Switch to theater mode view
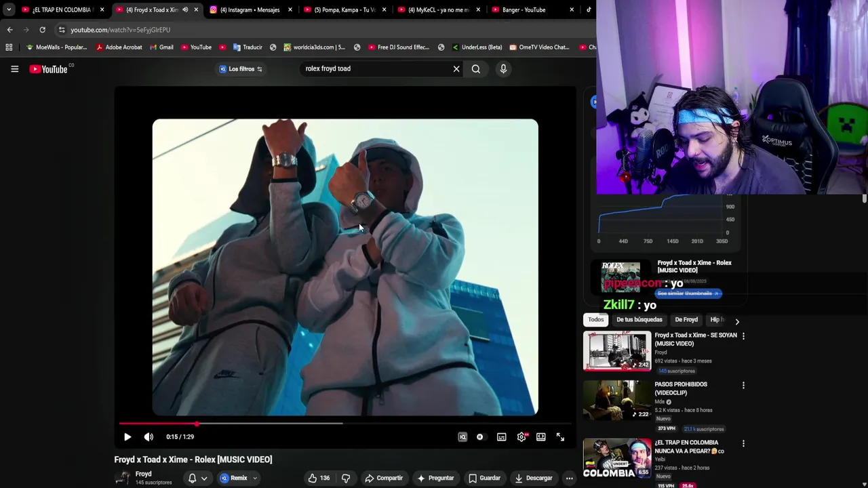868x488 pixels. click(x=541, y=437)
